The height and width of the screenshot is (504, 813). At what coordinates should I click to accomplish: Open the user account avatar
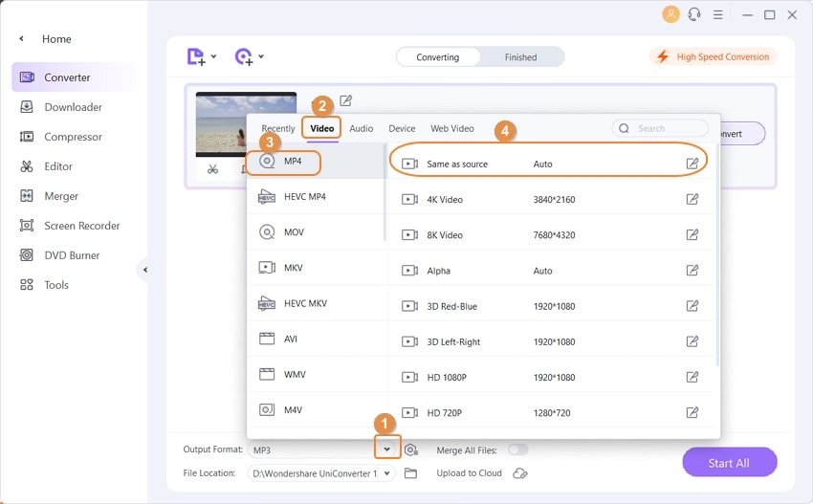pos(670,14)
